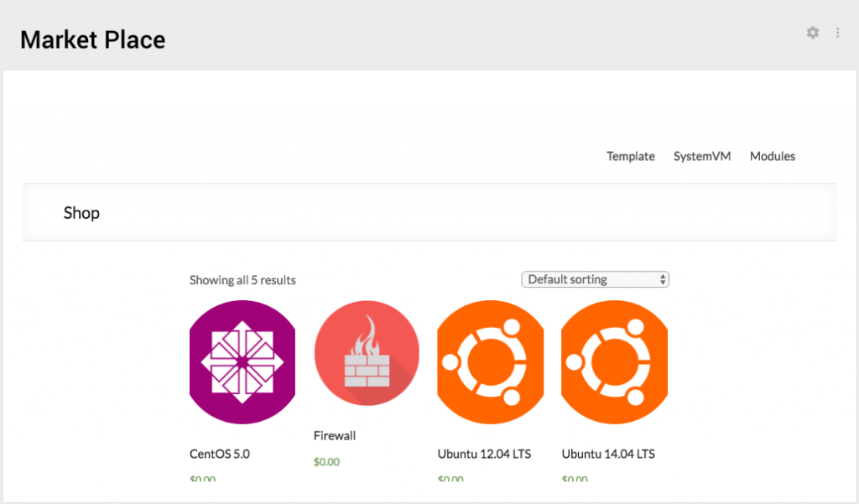859x504 pixels.
Task: Click the Market Place title
Action: pos(92,40)
